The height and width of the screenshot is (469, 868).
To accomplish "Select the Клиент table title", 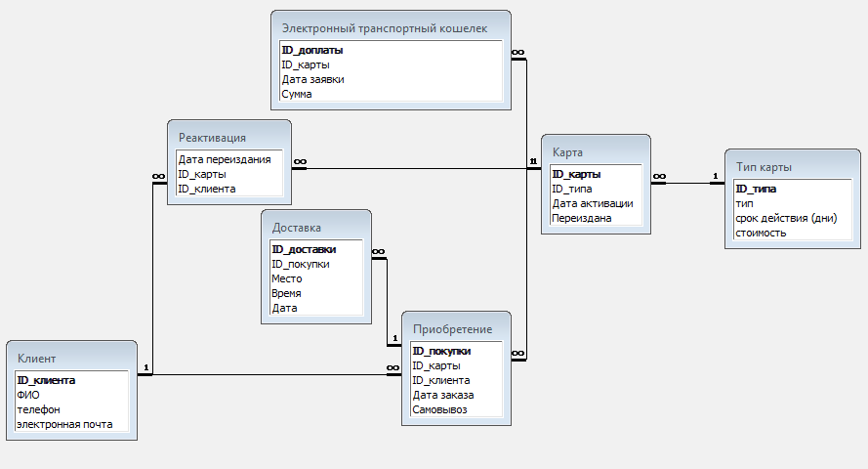I will [36, 359].
